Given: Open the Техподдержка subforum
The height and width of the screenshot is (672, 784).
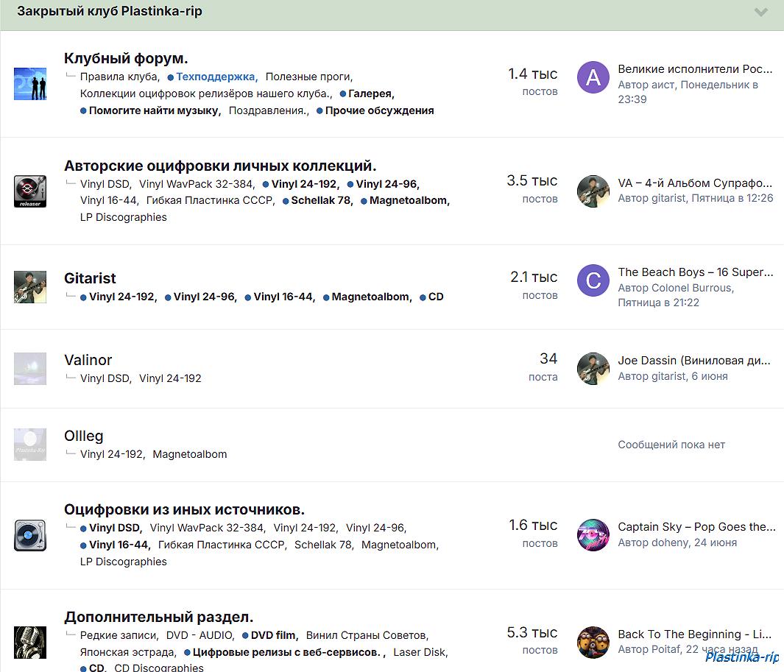Looking at the screenshot, I should point(216,77).
